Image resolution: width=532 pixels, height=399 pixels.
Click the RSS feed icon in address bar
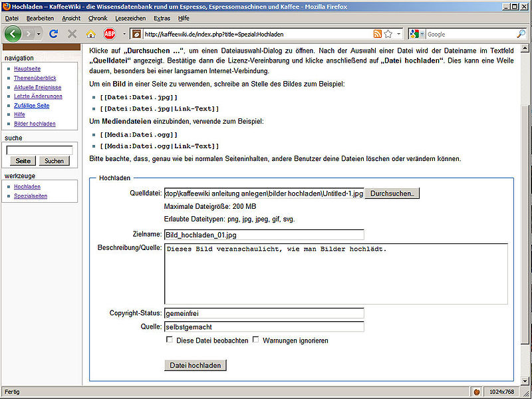pyautogui.click(x=378, y=34)
